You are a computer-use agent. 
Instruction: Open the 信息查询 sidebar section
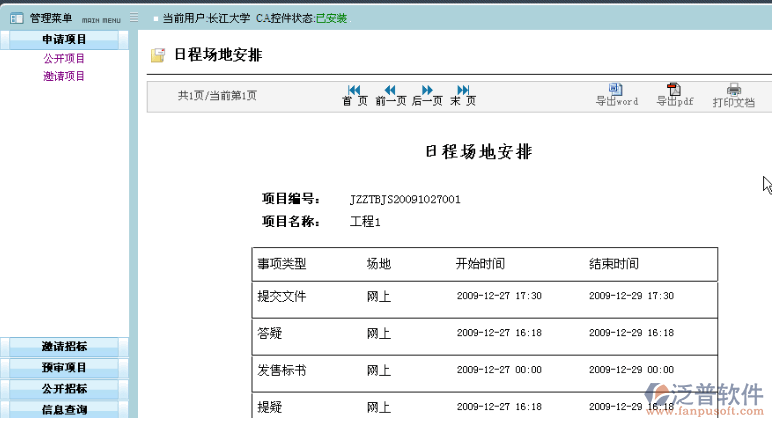64,409
